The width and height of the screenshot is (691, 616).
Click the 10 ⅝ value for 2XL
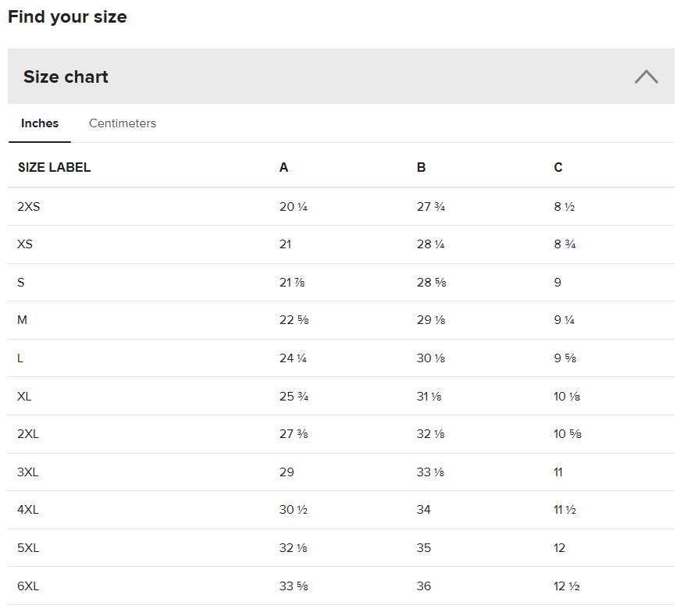tap(568, 434)
